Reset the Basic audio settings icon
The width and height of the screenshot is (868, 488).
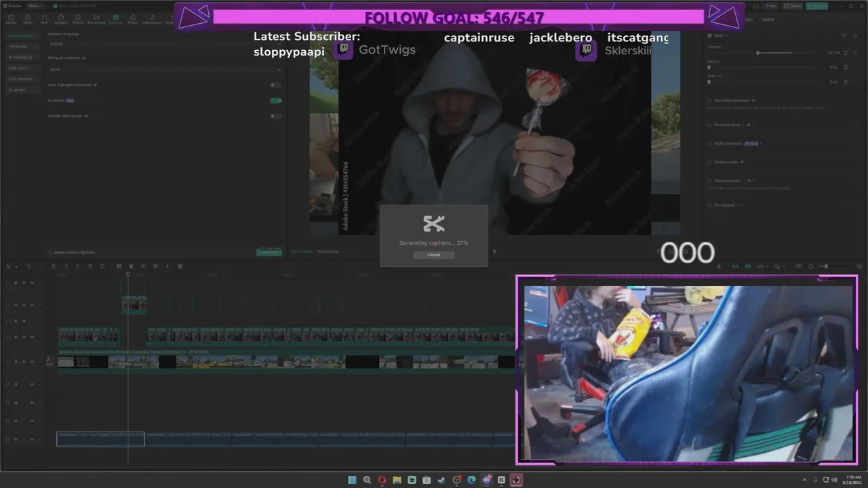[x=844, y=35]
